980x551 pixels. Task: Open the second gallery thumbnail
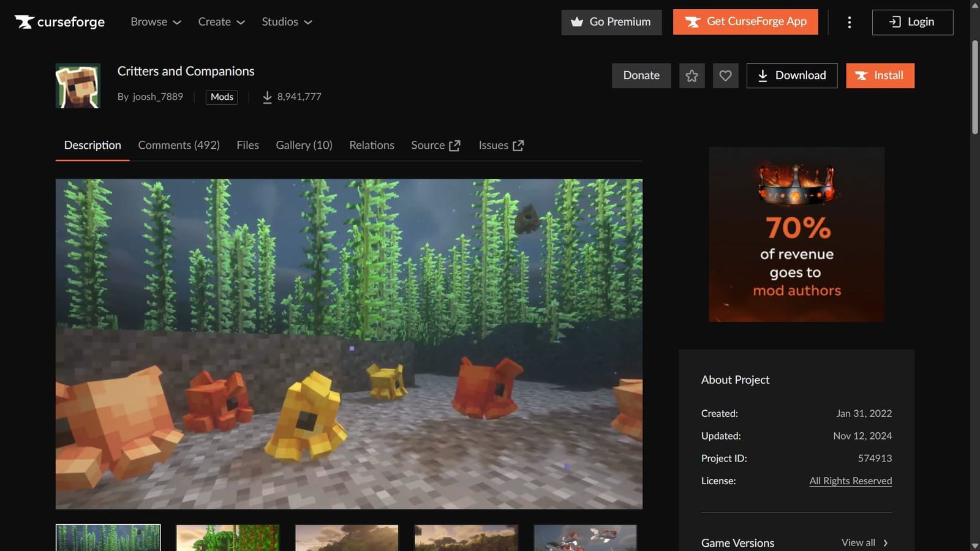[x=227, y=538]
